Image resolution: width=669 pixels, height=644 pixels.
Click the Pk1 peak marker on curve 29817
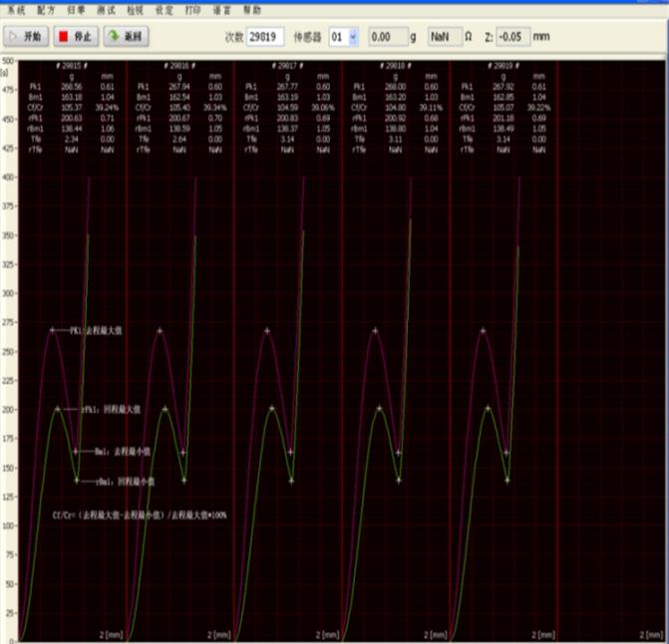(x=267, y=331)
